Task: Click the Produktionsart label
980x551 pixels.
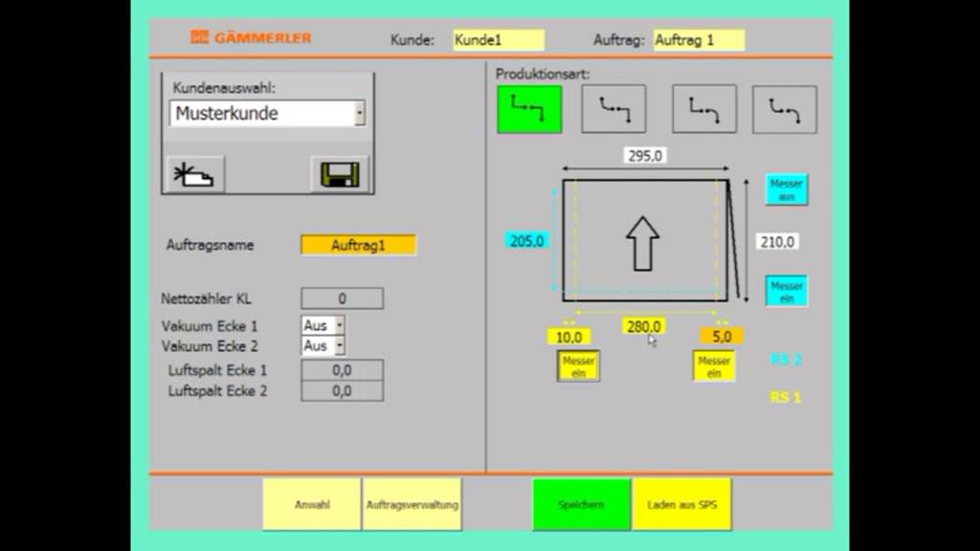Action: click(x=543, y=74)
